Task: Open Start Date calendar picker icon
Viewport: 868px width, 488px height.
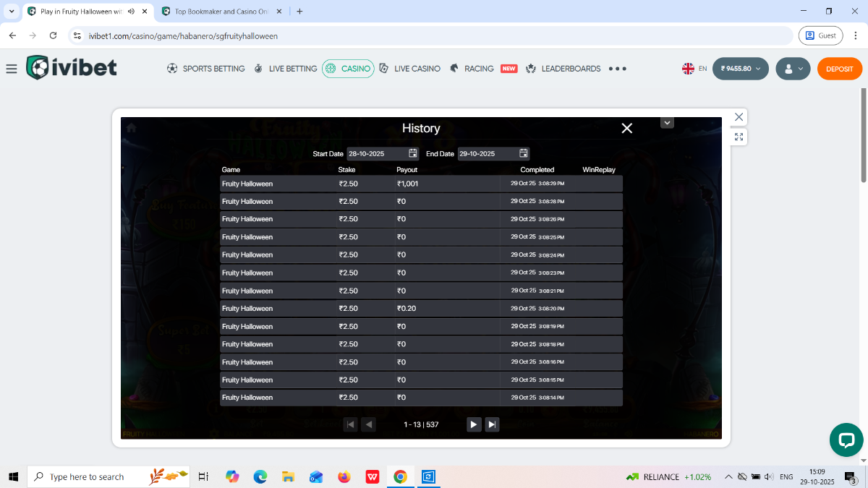Action: (413, 153)
